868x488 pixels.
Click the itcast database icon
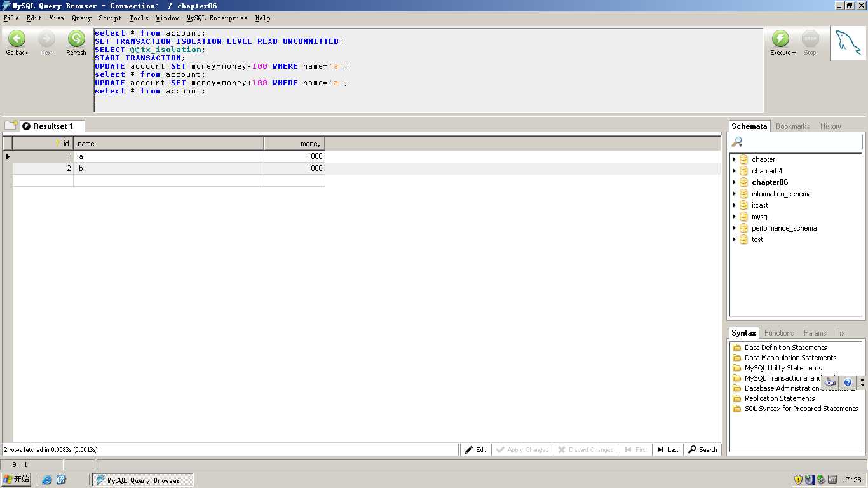coord(743,205)
